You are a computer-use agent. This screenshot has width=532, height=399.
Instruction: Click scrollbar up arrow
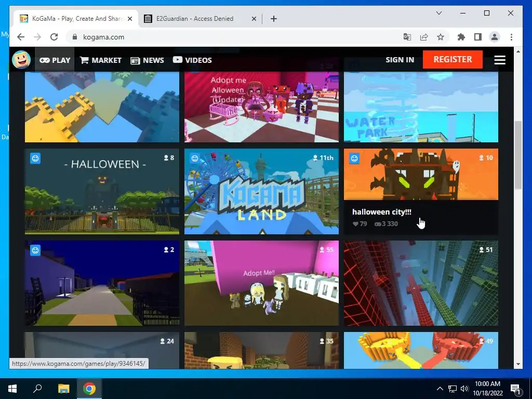point(518,51)
